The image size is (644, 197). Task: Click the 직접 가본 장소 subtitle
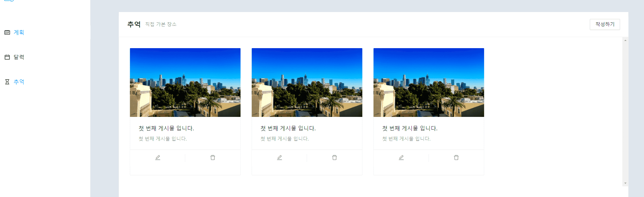(x=161, y=24)
